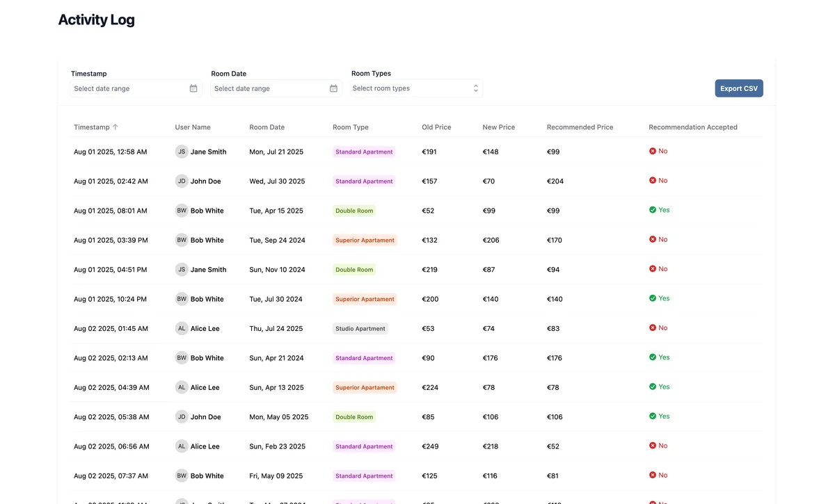Click the green Yes icon for €52 row
This screenshot has width=835, height=504.
click(653, 210)
